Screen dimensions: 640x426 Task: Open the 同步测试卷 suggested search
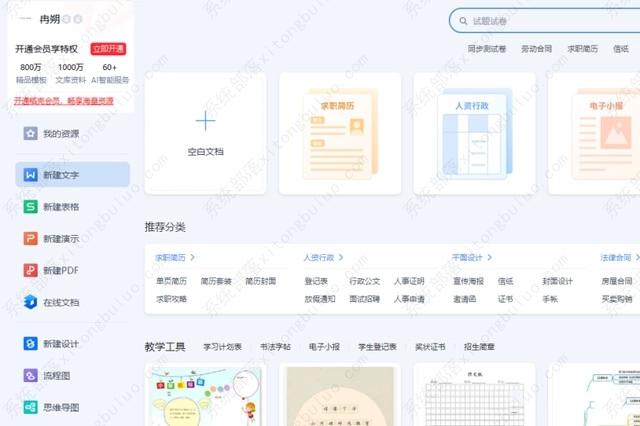click(487, 49)
